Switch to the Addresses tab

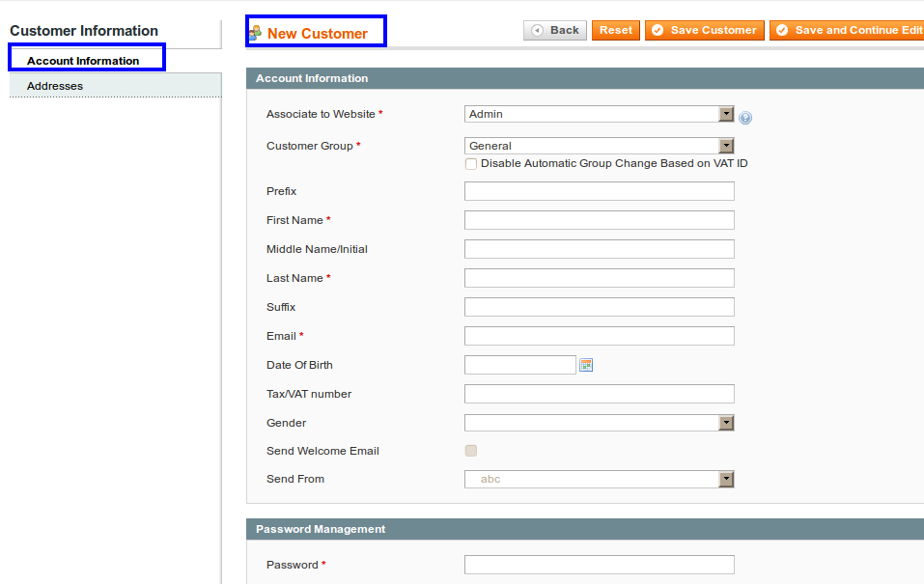(x=55, y=86)
